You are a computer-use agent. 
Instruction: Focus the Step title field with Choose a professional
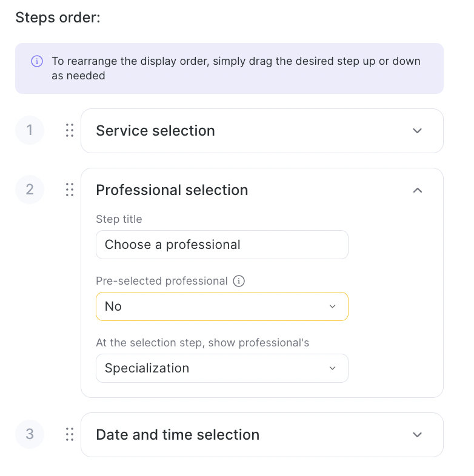point(222,245)
